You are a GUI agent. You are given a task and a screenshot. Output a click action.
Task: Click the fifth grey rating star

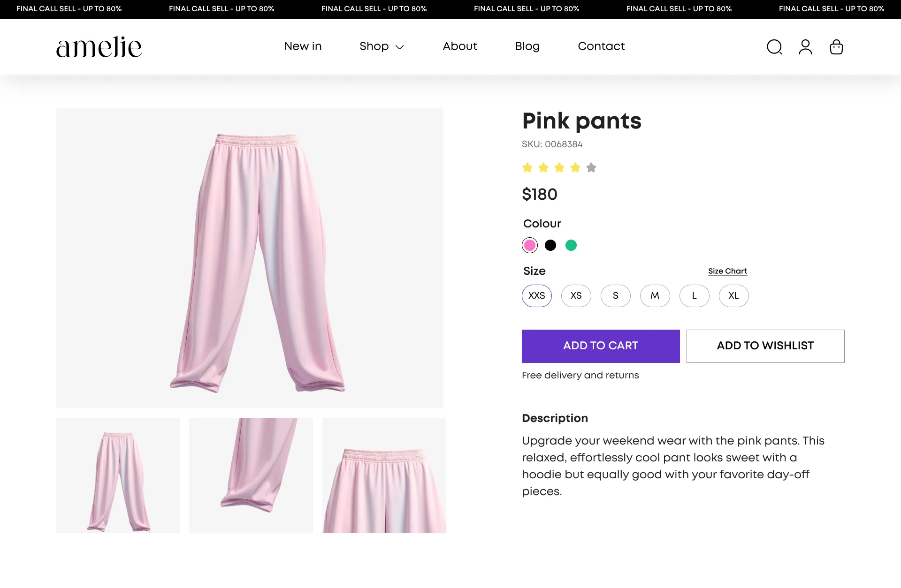pyautogui.click(x=591, y=167)
